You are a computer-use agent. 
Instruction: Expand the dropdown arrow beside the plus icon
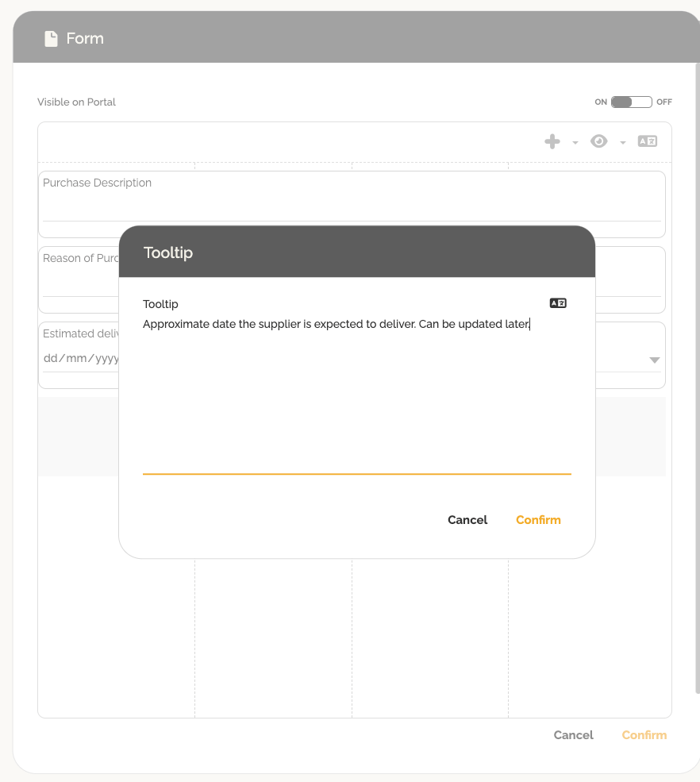(x=575, y=143)
